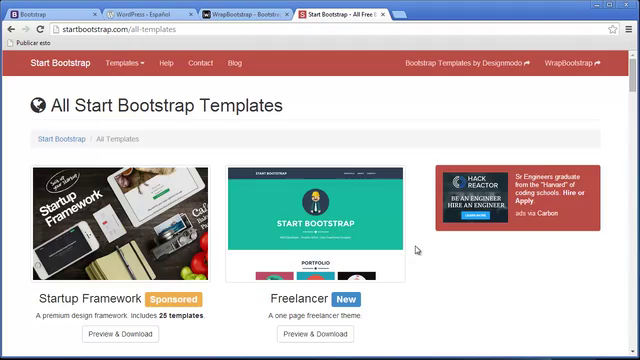Click the Start Bootstrap navbar brand
The height and width of the screenshot is (360, 640).
tap(60, 63)
